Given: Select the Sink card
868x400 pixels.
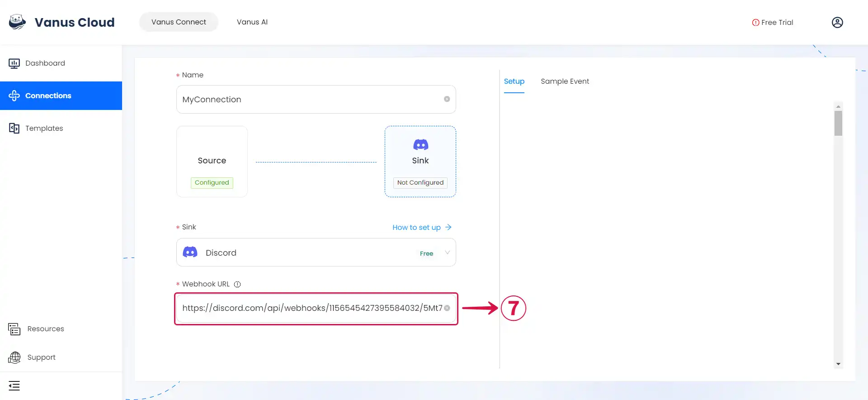Looking at the screenshot, I should (420, 162).
